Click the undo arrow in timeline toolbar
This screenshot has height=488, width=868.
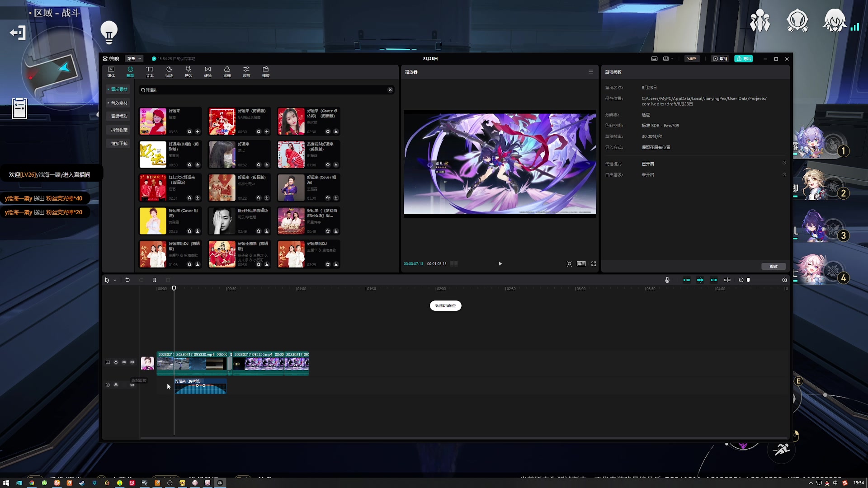click(x=127, y=280)
